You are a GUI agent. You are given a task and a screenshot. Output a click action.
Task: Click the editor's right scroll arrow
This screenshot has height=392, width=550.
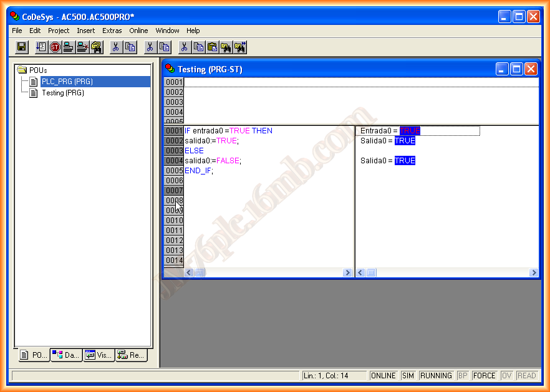tap(349, 272)
